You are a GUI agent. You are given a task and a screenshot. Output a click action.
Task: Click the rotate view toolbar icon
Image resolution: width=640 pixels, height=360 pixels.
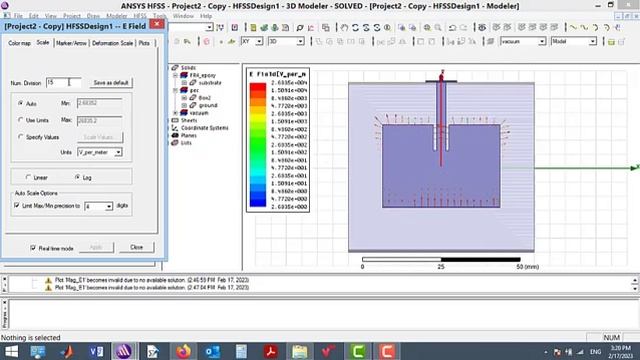[x=355, y=28]
